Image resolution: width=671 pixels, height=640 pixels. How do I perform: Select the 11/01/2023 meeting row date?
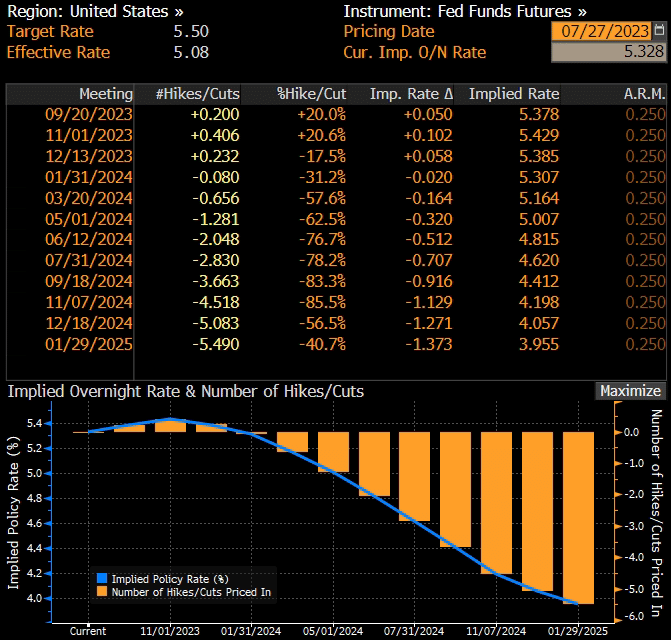pyautogui.click(x=89, y=136)
